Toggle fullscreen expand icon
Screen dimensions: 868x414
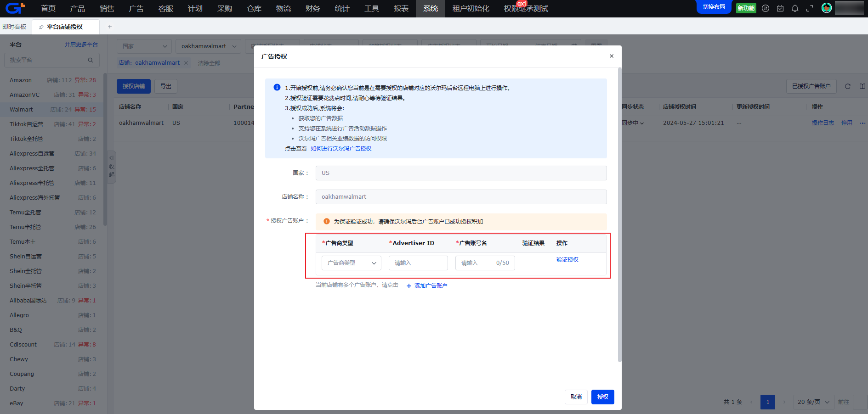coord(810,8)
